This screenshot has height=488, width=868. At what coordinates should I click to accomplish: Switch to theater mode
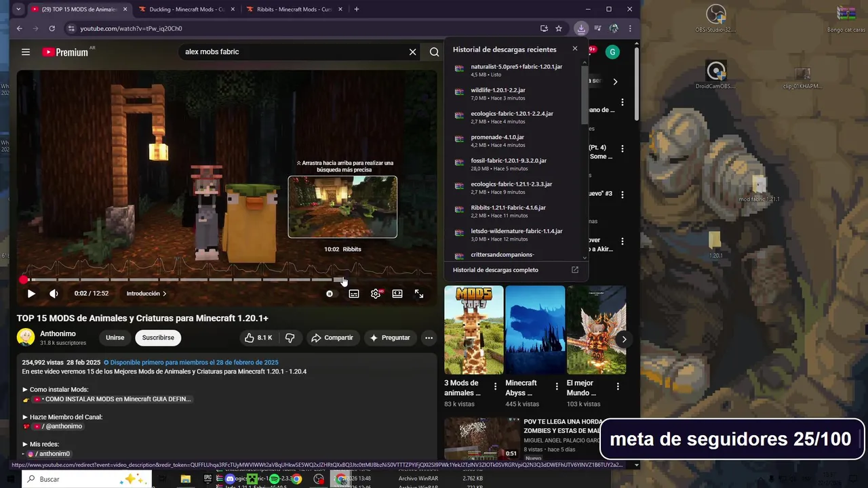(397, 293)
